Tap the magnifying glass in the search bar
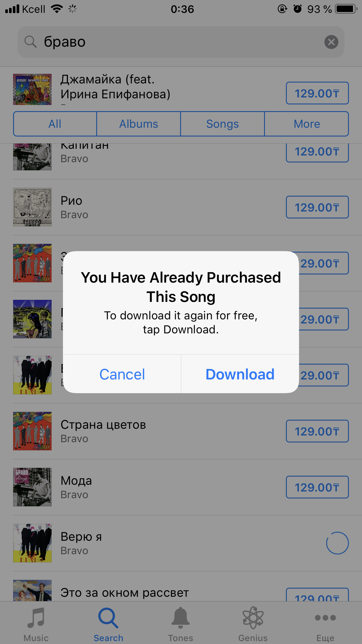Viewport: 362px width, 644px height. click(x=30, y=42)
